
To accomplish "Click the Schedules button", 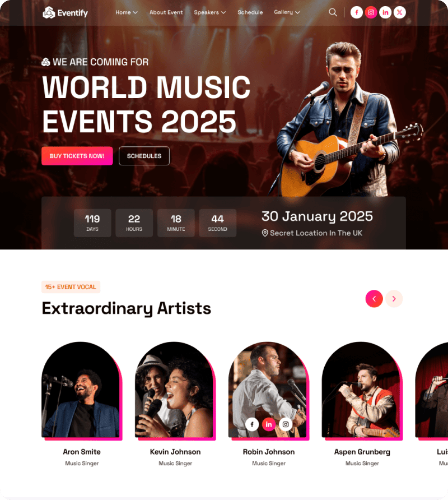I will [x=144, y=156].
